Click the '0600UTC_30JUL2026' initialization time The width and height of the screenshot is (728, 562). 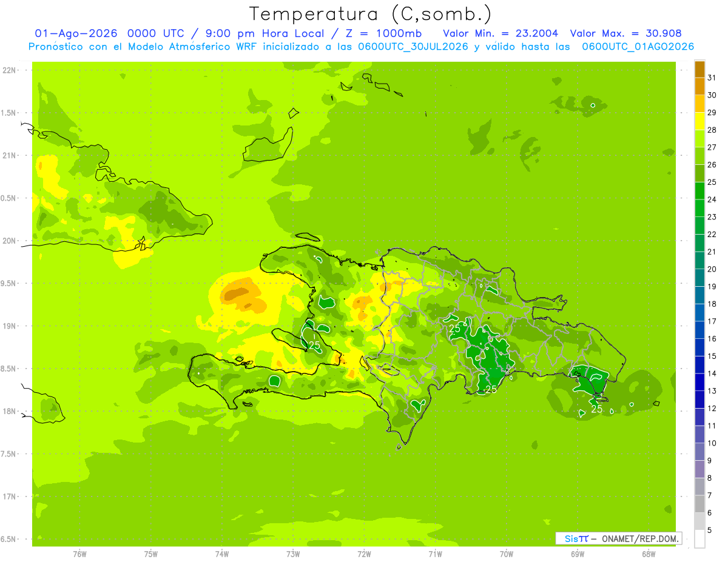(413, 47)
